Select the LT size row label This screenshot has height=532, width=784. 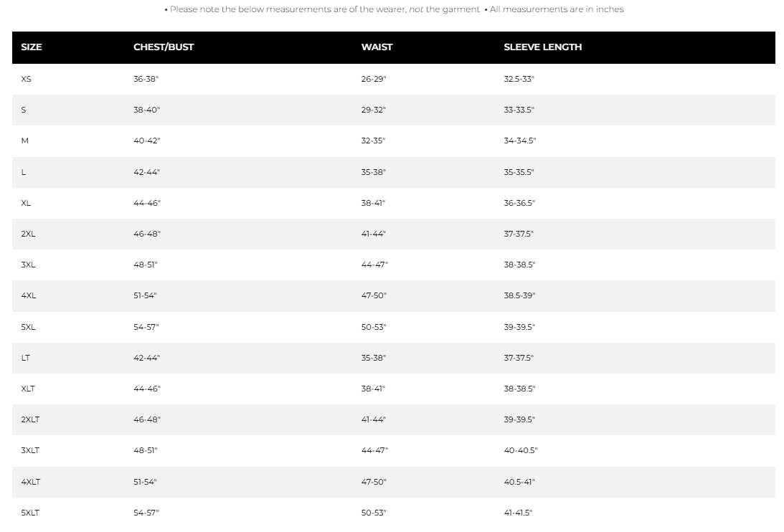pyautogui.click(x=26, y=358)
